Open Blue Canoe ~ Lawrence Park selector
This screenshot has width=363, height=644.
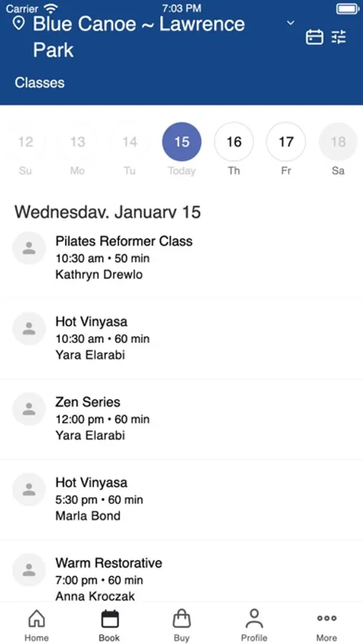click(x=139, y=37)
